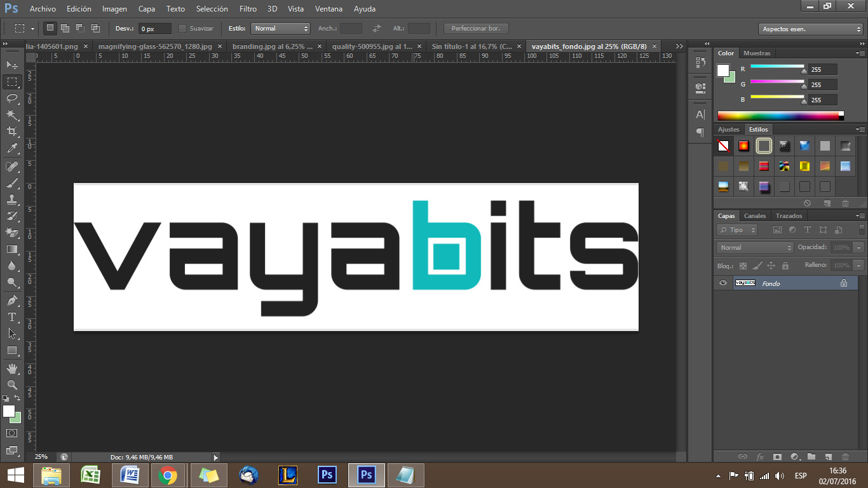Open the Estilos panel options menu

tap(860, 130)
